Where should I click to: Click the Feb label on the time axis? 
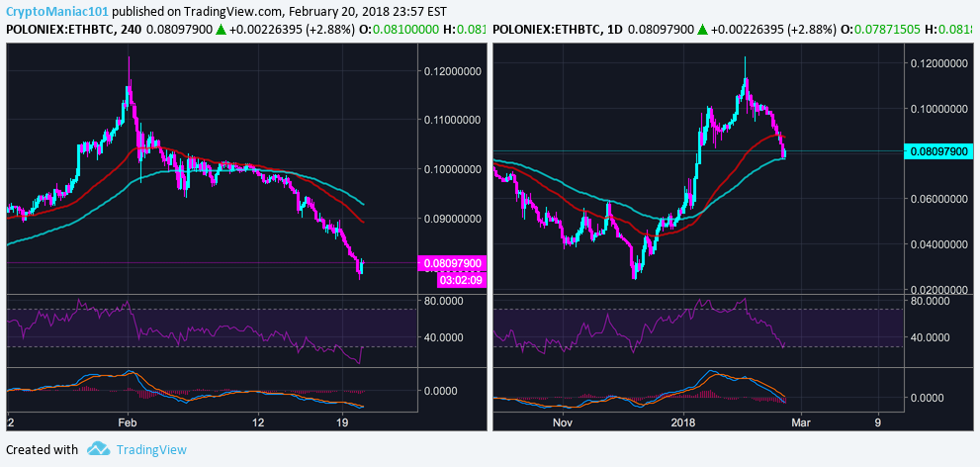click(128, 422)
